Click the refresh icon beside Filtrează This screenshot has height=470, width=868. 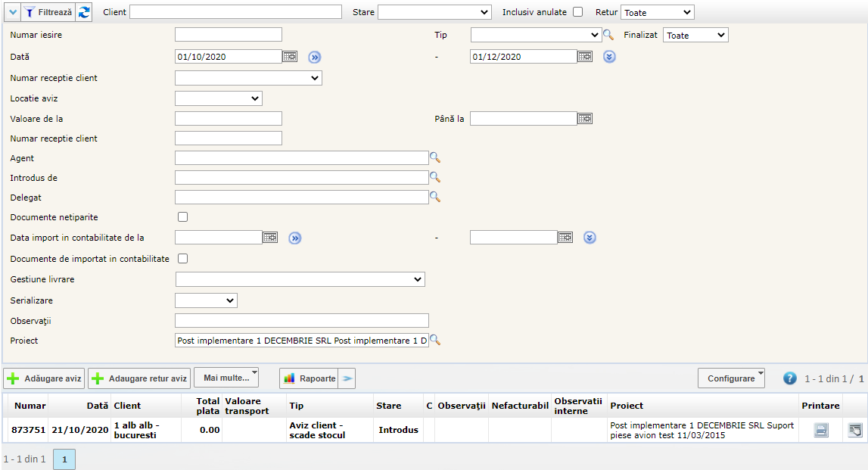coord(84,12)
